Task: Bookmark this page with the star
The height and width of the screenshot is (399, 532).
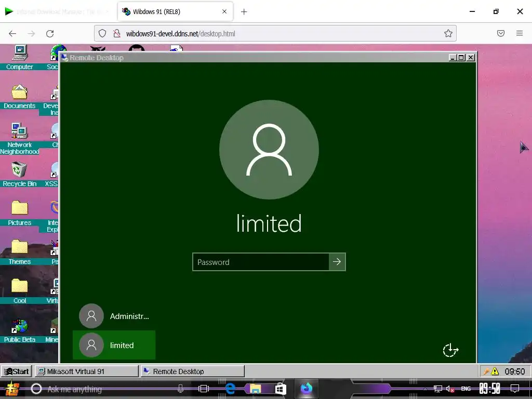Action: tap(448, 33)
